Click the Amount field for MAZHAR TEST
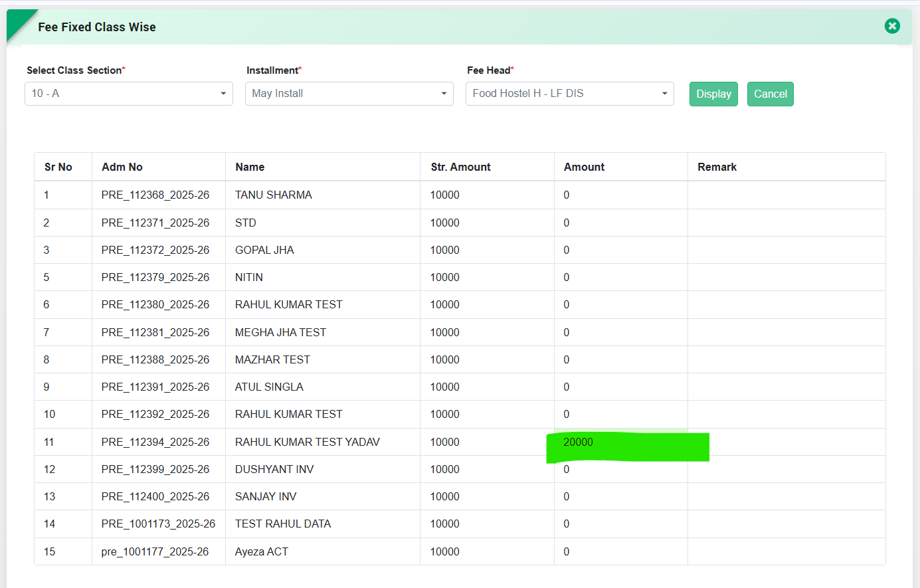The height and width of the screenshot is (588, 920). tap(621, 359)
